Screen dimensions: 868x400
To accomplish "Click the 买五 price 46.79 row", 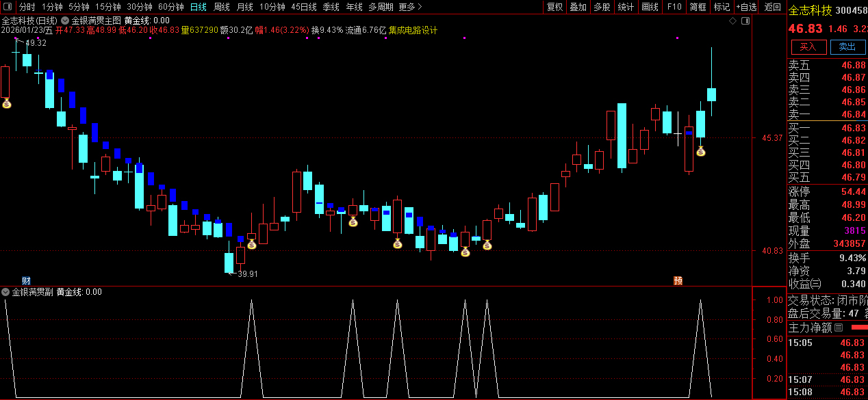I will tap(827, 177).
